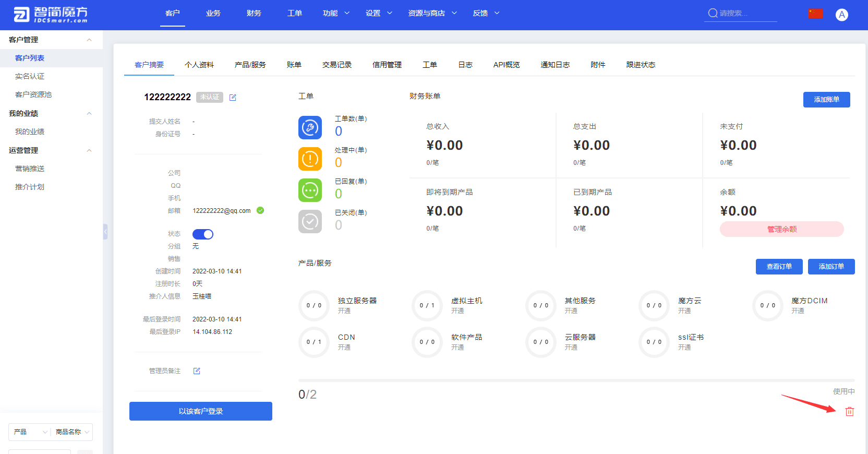
Task: Click the 魔方DCIM 0/0 circle
Action: [x=767, y=306]
